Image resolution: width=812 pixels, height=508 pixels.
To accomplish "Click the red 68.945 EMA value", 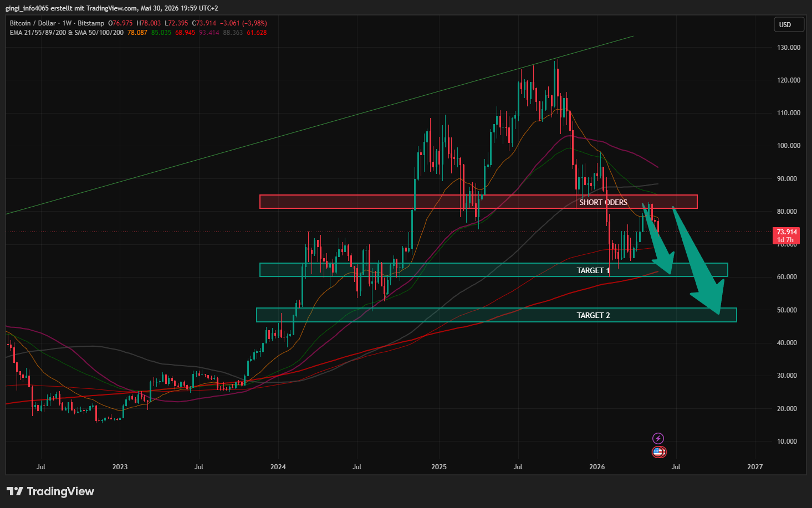I will 185,33.
